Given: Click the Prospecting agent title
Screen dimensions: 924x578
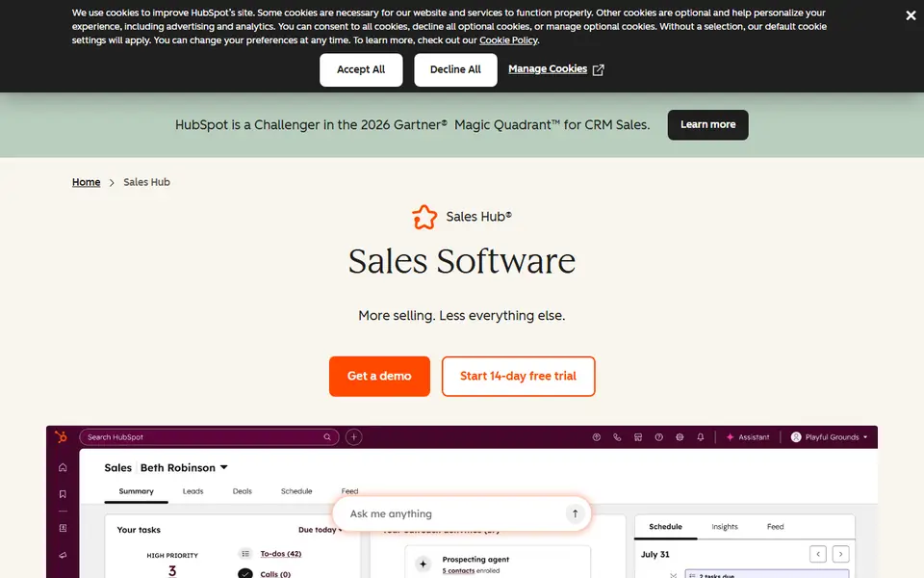Looking at the screenshot, I should tap(475, 559).
